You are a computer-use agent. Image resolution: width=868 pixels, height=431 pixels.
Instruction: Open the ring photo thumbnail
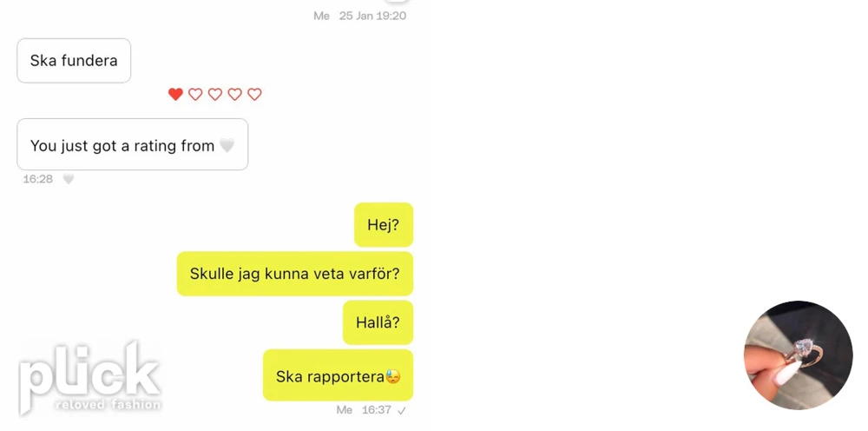click(x=798, y=355)
